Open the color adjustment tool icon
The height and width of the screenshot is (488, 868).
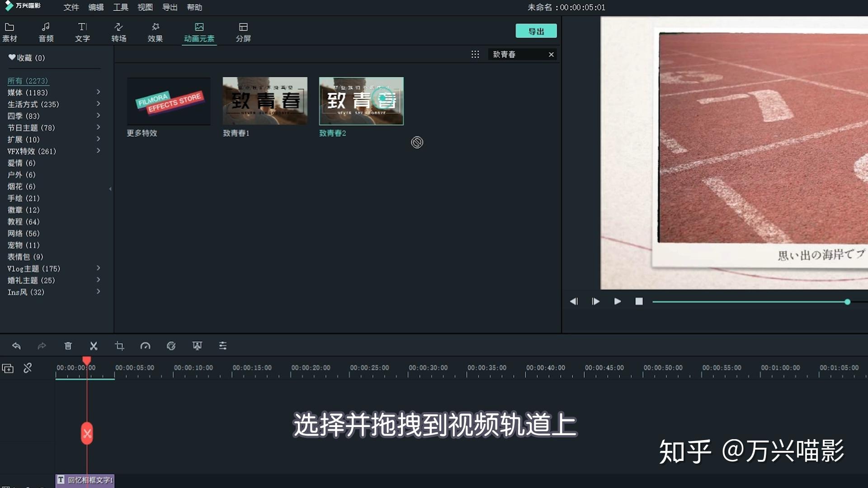pyautogui.click(x=171, y=346)
